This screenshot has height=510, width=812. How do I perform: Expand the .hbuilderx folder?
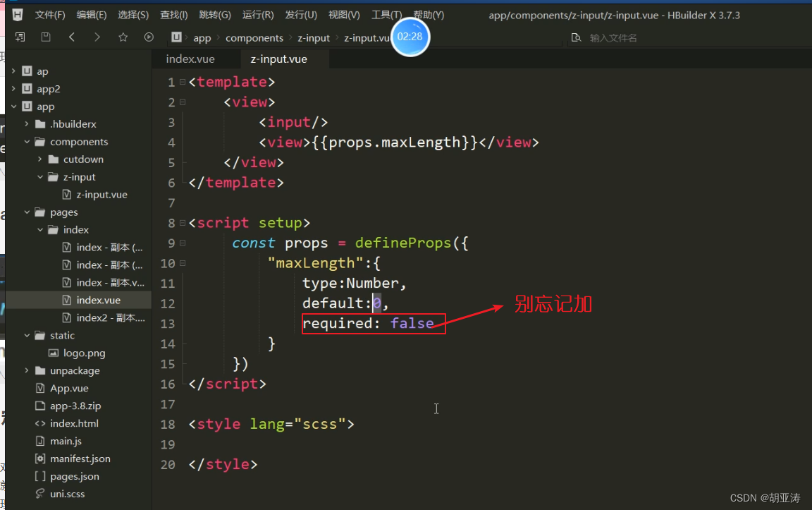[x=26, y=124]
